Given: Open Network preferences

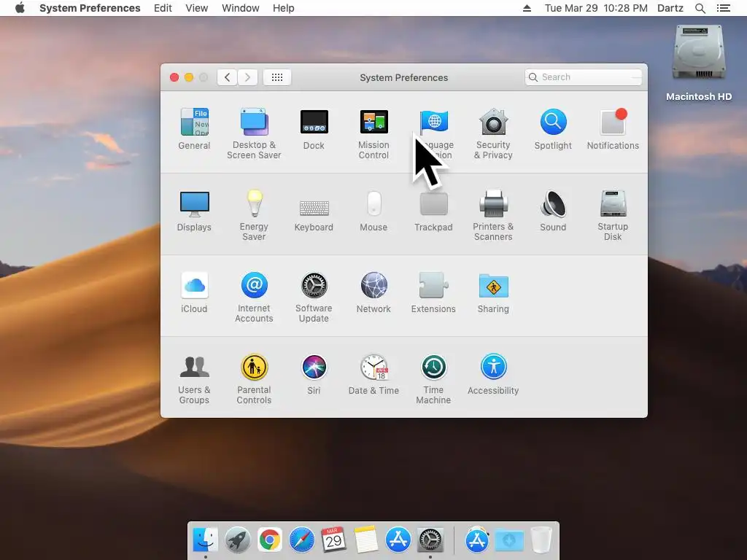Looking at the screenshot, I should (x=373, y=292).
